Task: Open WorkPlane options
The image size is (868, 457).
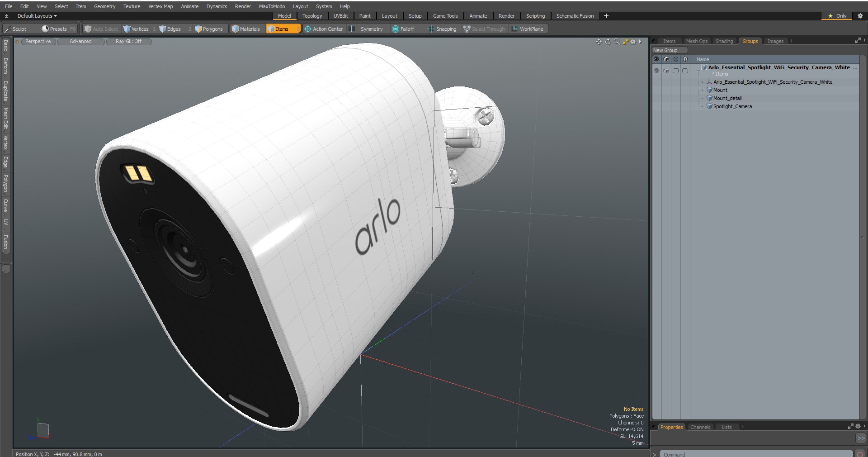Action: click(x=528, y=29)
